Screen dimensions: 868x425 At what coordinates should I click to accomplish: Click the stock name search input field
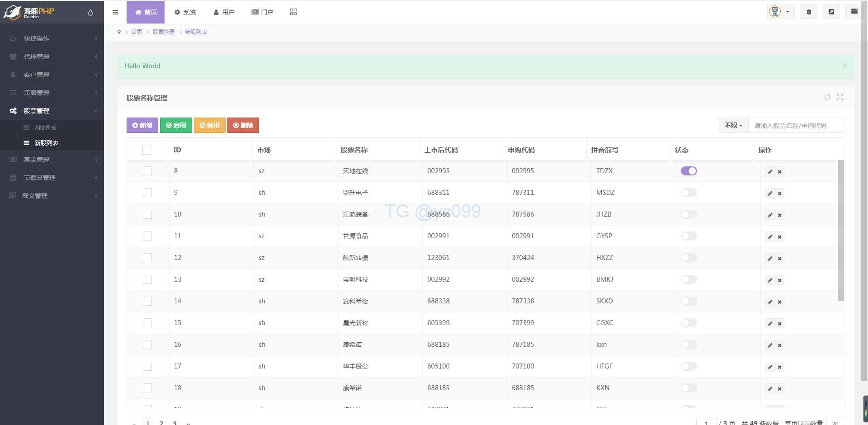(796, 126)
